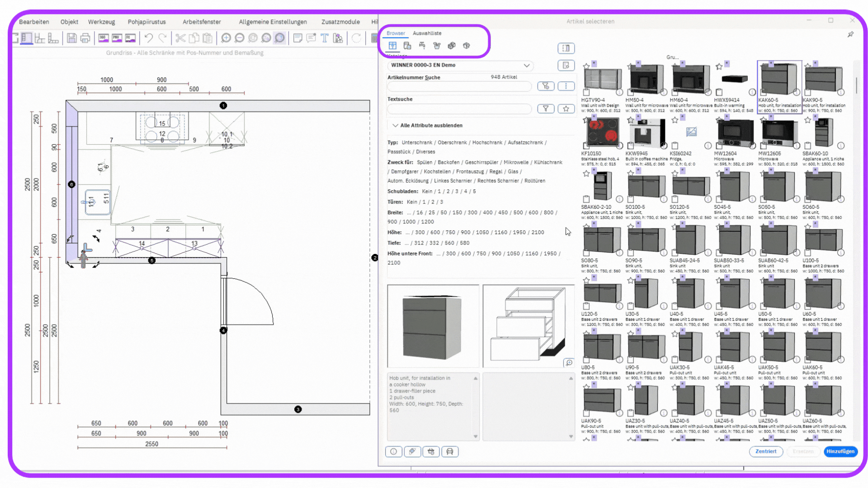Toggle favorites filter star beside Textsuche
This screenshot has width=868, height=488.
(566, 109)
